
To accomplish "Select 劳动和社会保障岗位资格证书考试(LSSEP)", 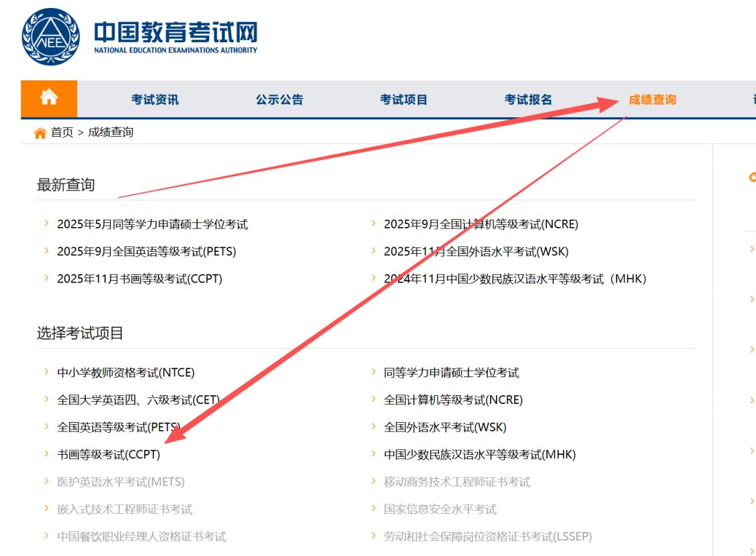I will (x=488, y=537).
